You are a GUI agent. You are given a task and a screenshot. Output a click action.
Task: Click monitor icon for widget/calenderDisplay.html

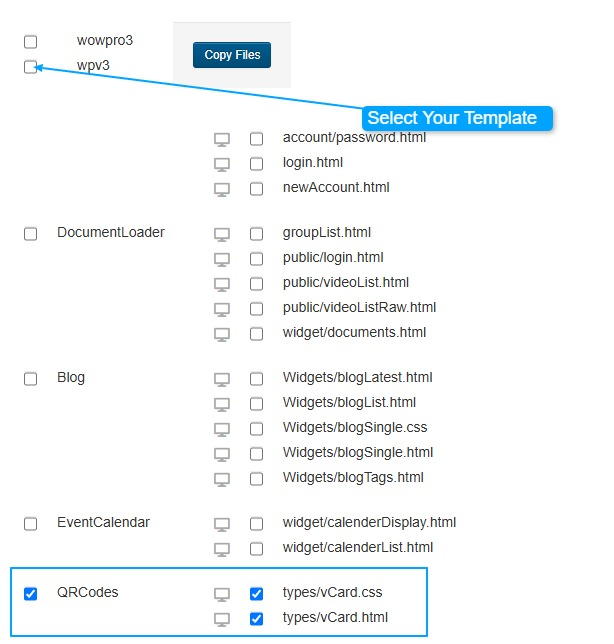pos(222,523)
